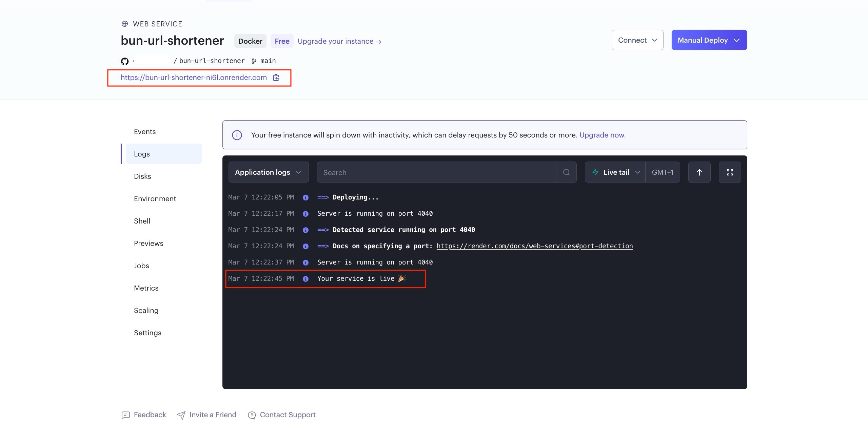Click info icon on Docs on specifying line
The image size is (868, 423).
coord(305,246)
